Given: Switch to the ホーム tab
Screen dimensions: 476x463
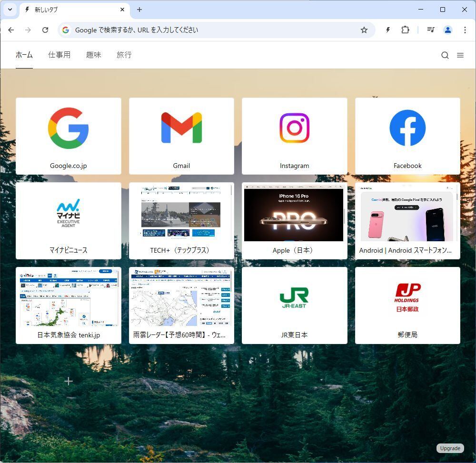Looking at the screenshot, I should (24, 55).
